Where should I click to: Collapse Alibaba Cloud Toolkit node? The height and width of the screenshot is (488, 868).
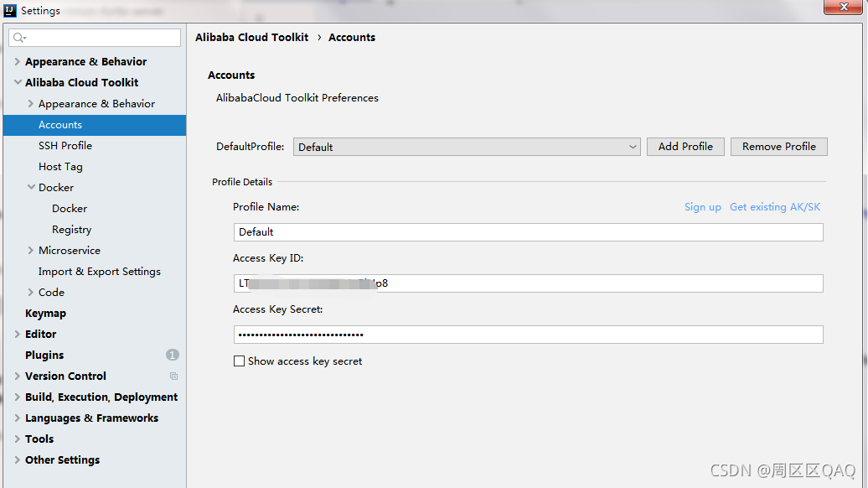coord(18,82)
